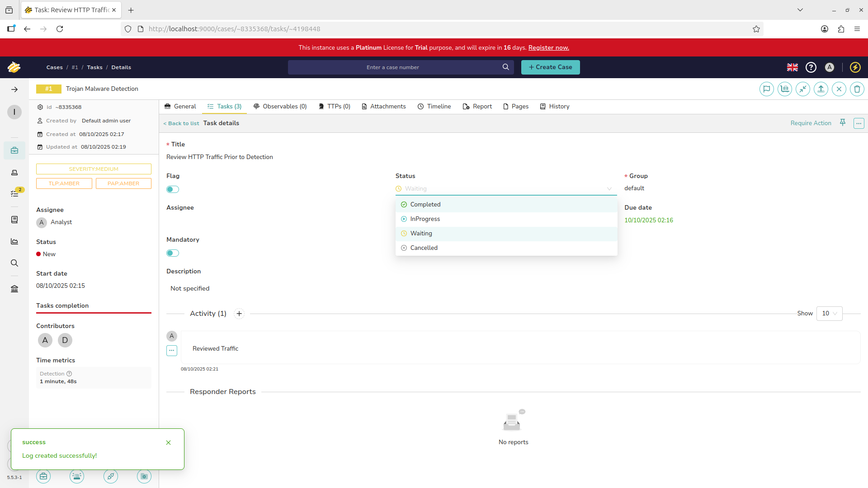The image size is (868, 488).
Task: Click the Create Case button
Action: 550,67
